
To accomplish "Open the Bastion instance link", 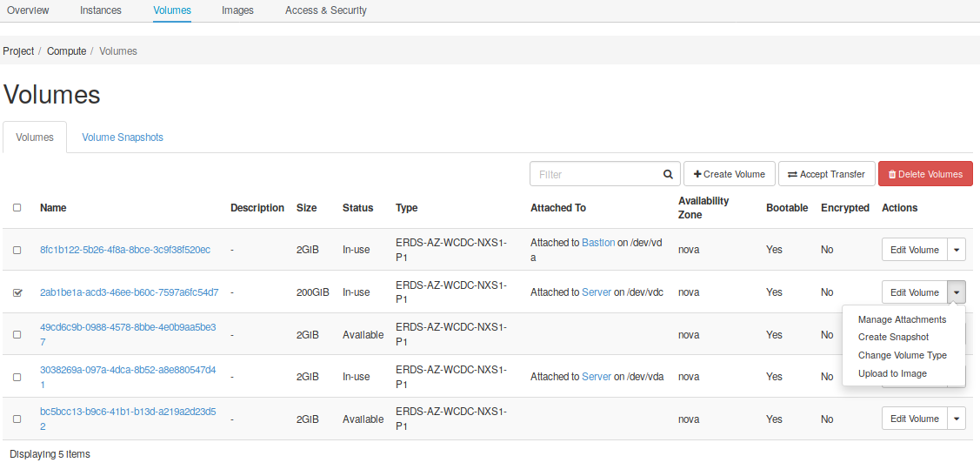I will tap(598, 243).
